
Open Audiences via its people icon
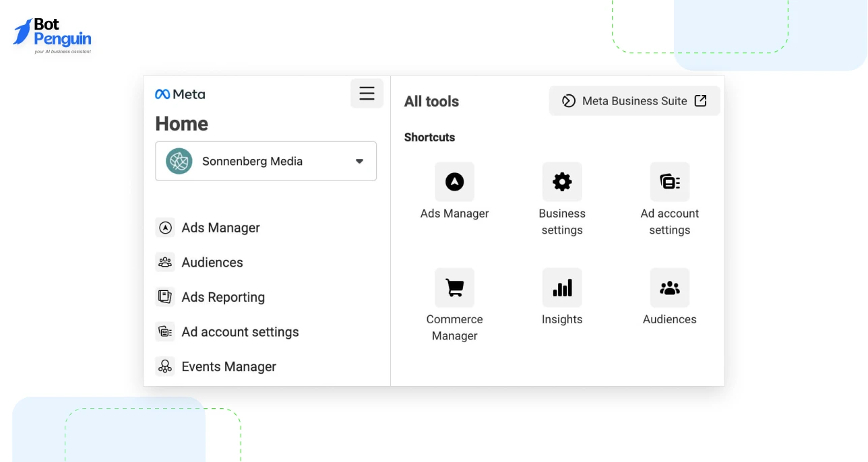coord(669,288)
